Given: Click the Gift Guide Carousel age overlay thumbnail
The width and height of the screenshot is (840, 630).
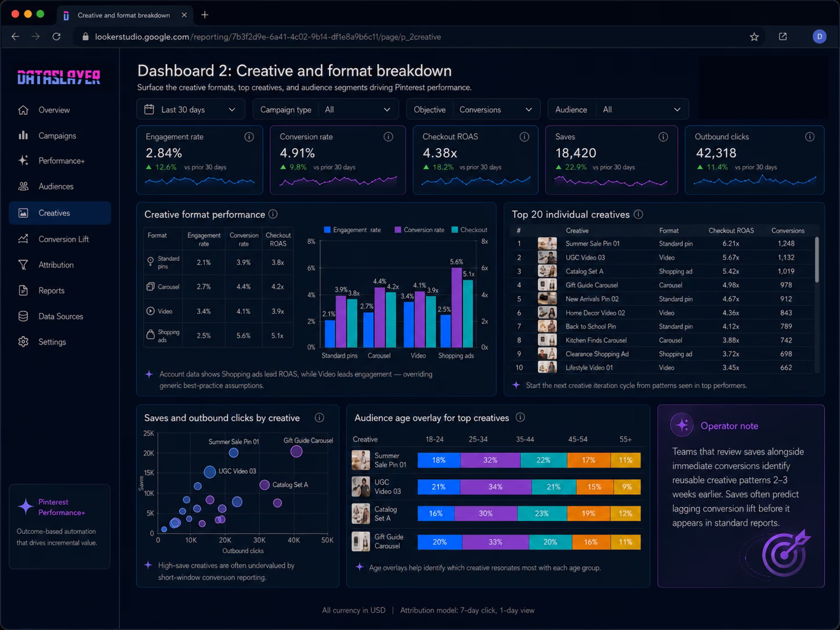Looking at the screenshot, I should pos(361,541).
